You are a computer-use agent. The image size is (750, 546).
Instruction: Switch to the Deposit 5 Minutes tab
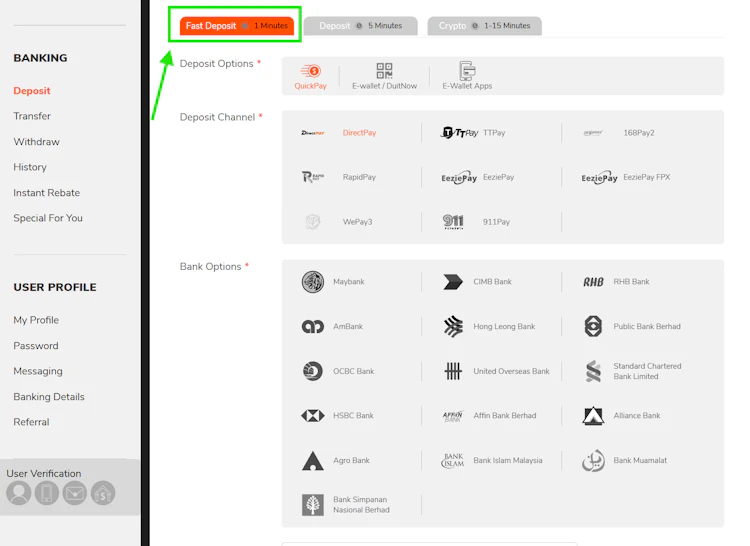point(361,26)
